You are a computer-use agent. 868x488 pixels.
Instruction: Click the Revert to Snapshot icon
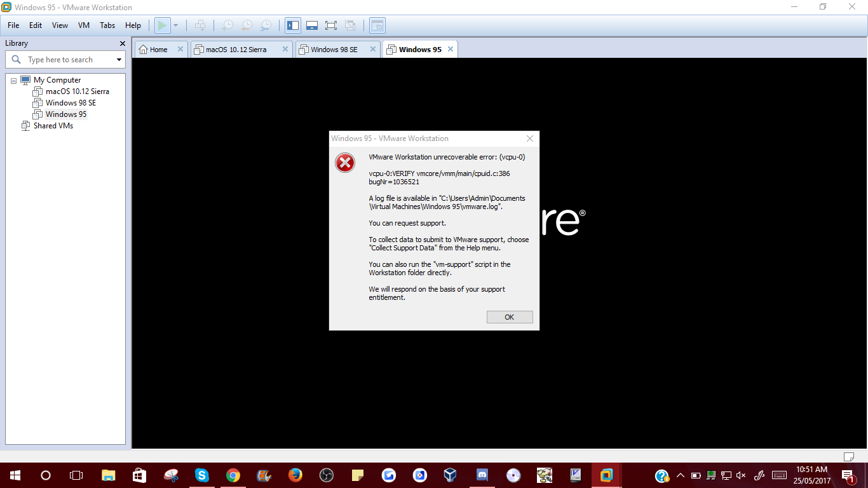pos(247,25)
